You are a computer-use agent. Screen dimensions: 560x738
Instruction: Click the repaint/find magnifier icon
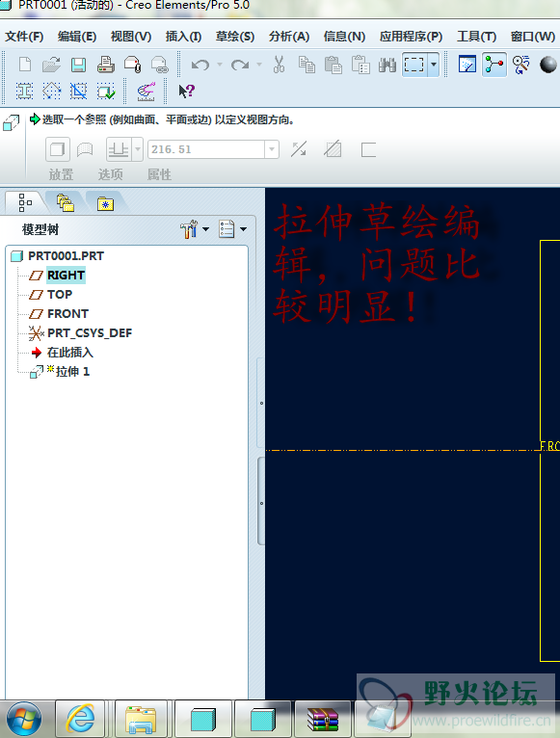click(521, 65)
